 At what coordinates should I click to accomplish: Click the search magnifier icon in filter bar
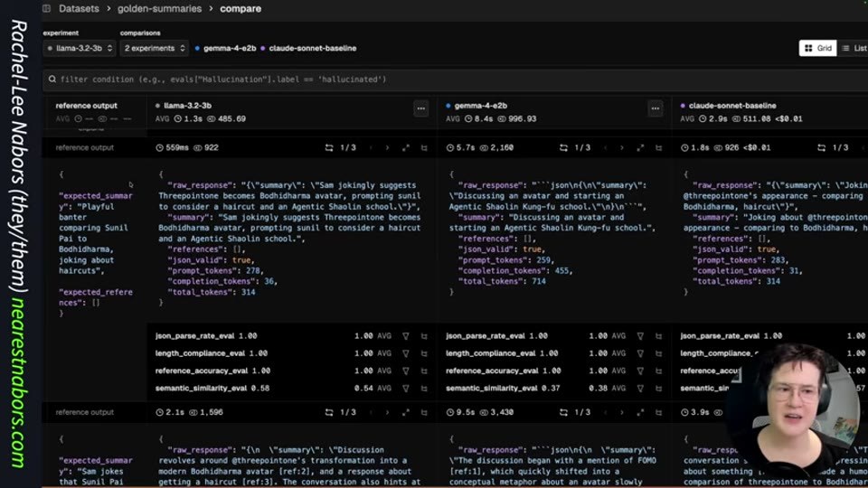(52, 80)
